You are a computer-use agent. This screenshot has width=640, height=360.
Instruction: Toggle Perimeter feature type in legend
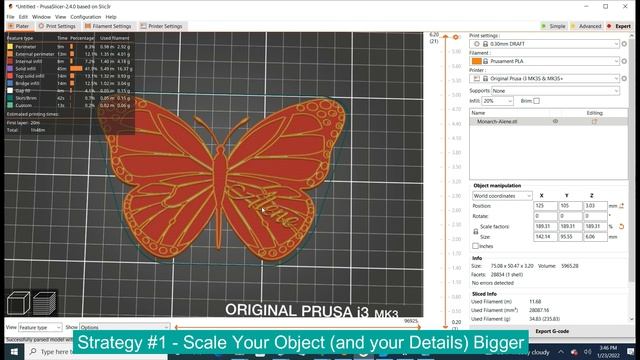click(26, 47)
